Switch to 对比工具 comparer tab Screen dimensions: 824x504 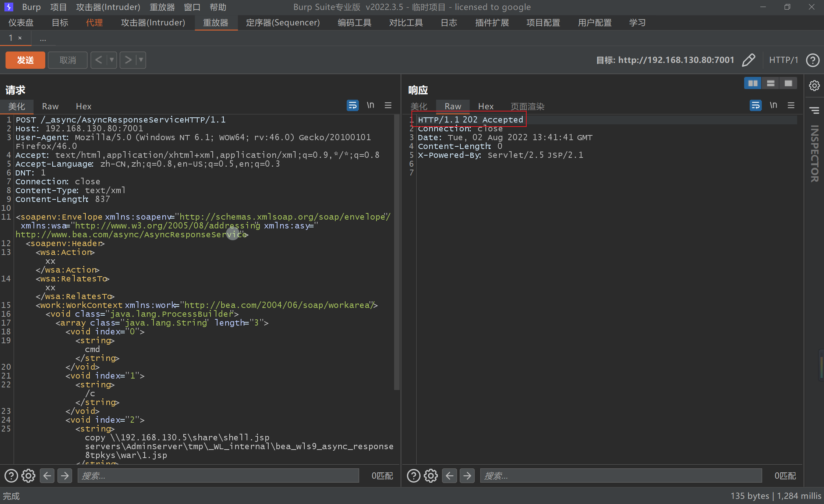[406, 23]
